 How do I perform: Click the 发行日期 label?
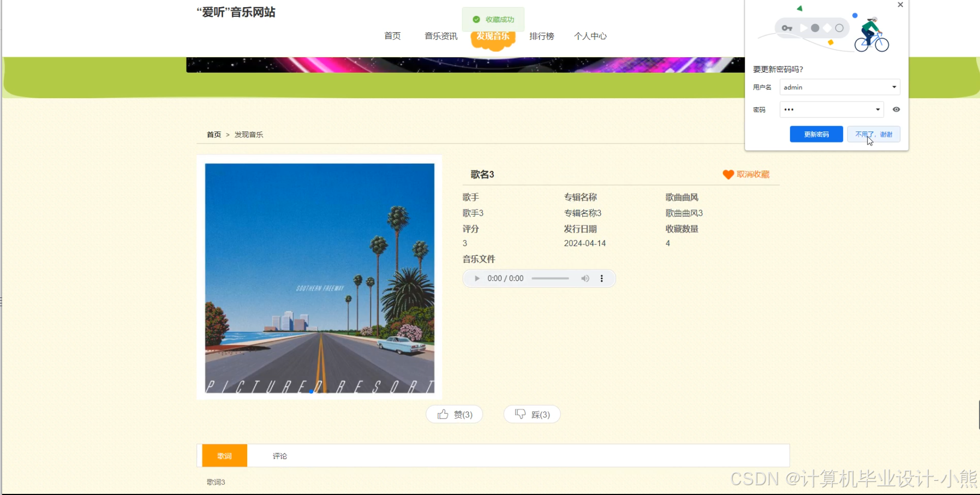(x=581, y=229)
